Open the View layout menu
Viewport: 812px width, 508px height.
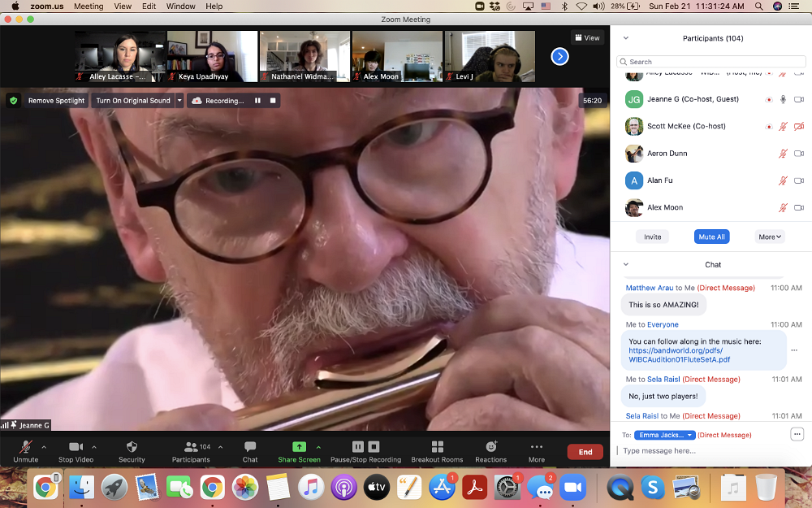point(587,38)
